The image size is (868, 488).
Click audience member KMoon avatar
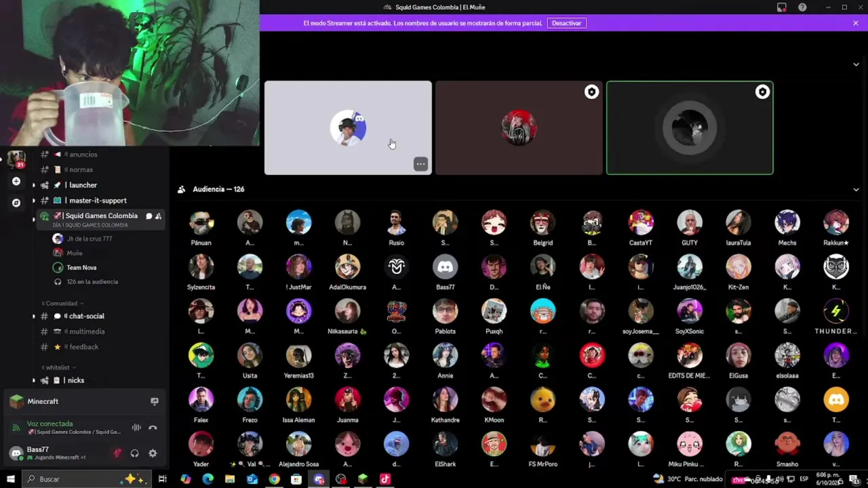[494, 400]
